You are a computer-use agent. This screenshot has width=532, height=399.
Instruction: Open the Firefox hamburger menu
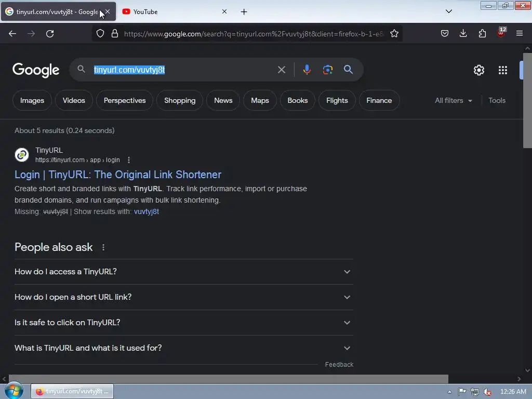(x=520, y=33)
